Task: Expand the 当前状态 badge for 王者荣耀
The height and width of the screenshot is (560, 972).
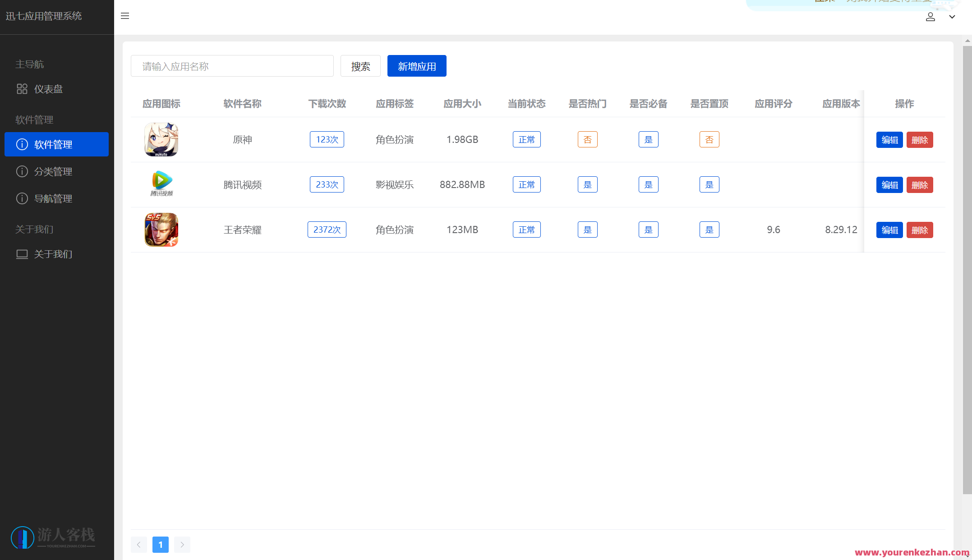Action: pos(526,230)
